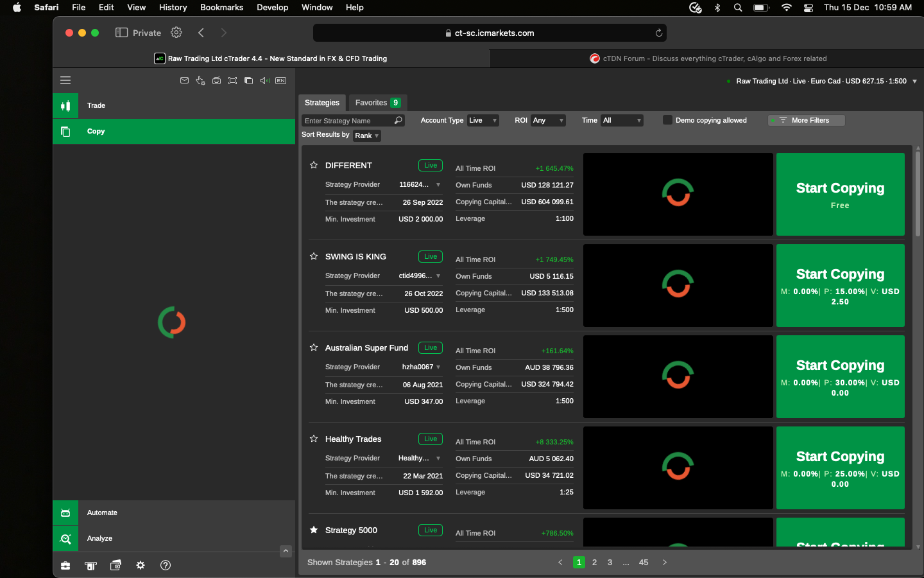Favorite the Healthy Trades strategy star
Viewport: 924px width, 578px height.
tap(314, 439)
